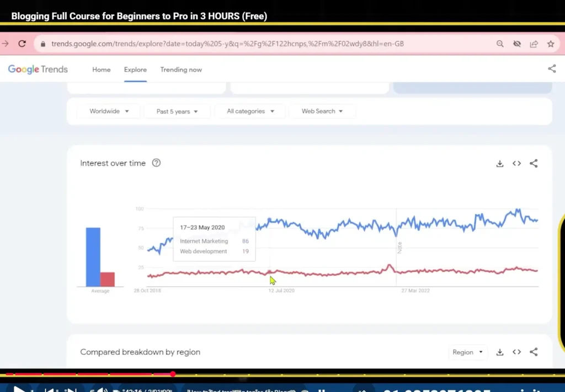Click the Google Trends logo
Screen dimensions: 565x392
click(38, 69)
